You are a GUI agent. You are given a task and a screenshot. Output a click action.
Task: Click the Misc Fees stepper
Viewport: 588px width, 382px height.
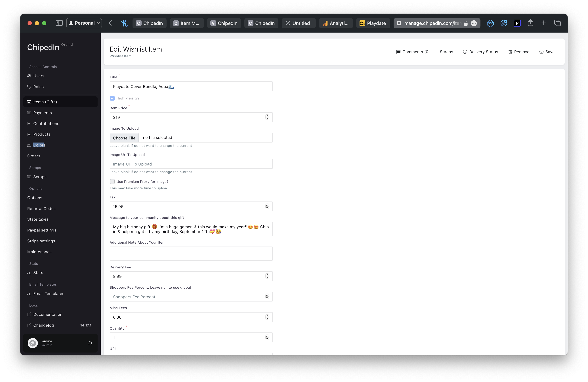[x=267, y=317]
